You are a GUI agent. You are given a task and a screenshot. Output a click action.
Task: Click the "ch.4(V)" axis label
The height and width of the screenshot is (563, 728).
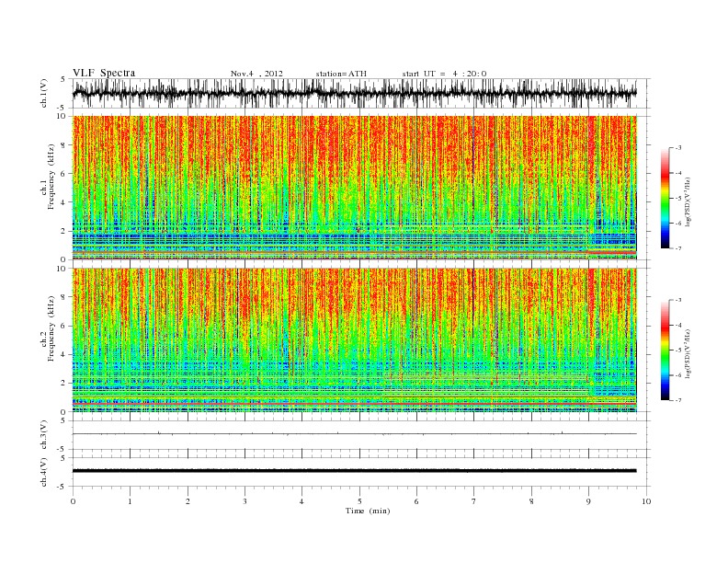tap(44, 472)
